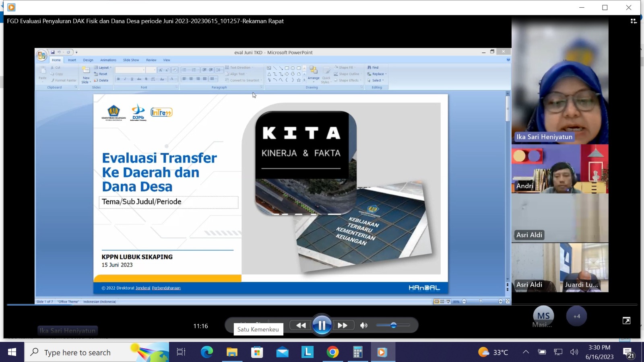Click the volume slider knob

tap(393, 325)
